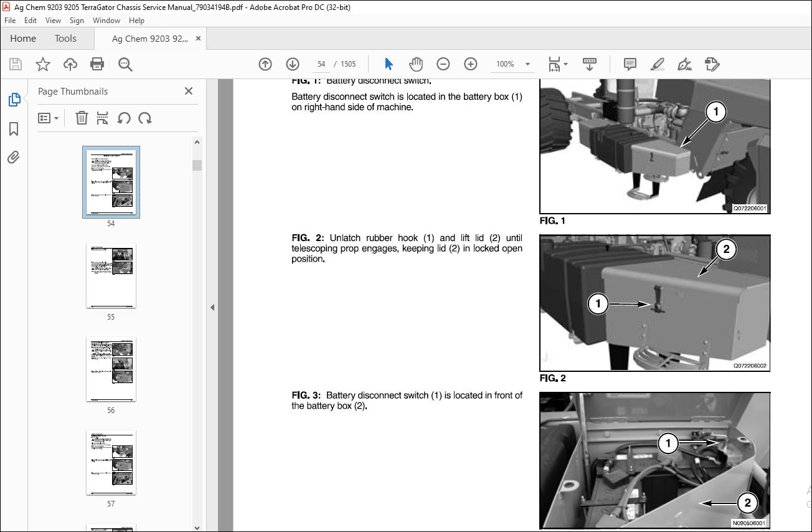Add a sticky note comment
The width and height of the screenshot is (812, 532).
630,64
